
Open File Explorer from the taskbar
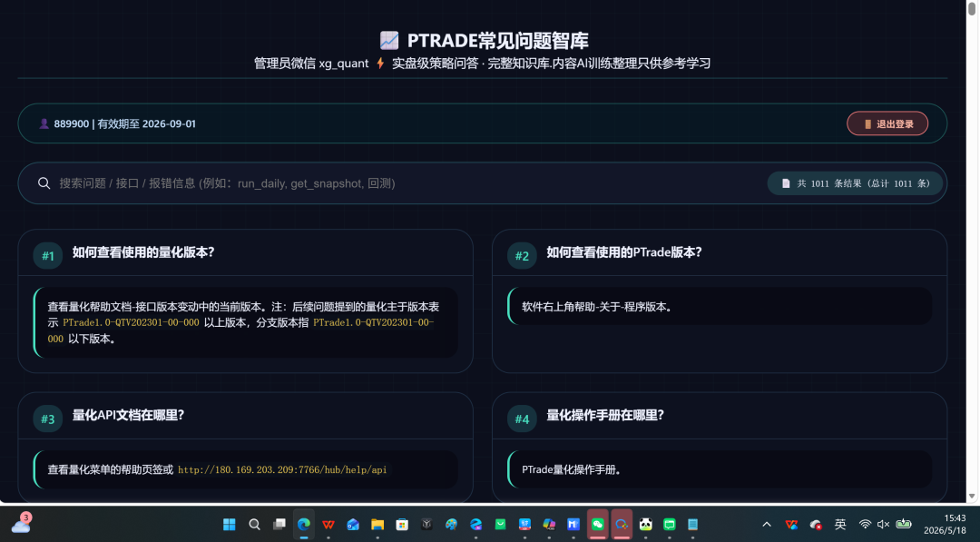click(377, 525)
